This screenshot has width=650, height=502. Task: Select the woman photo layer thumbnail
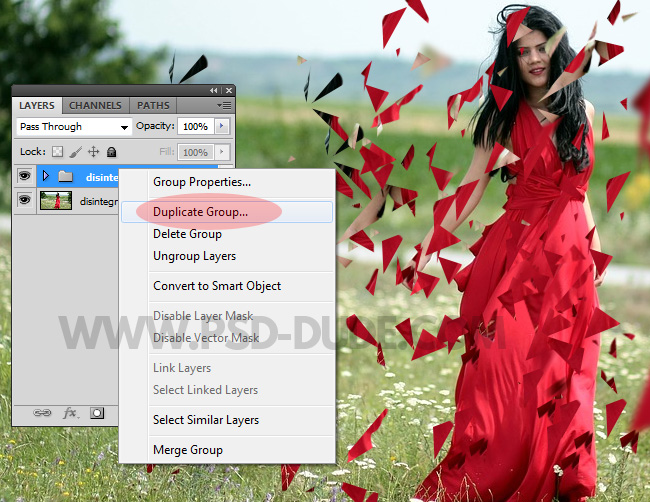56,201
